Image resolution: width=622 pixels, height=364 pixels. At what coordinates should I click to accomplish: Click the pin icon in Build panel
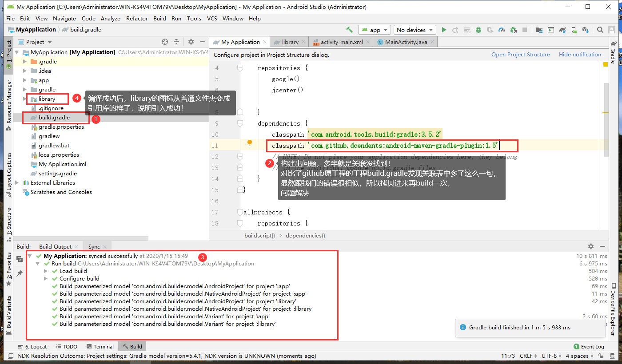20,273
